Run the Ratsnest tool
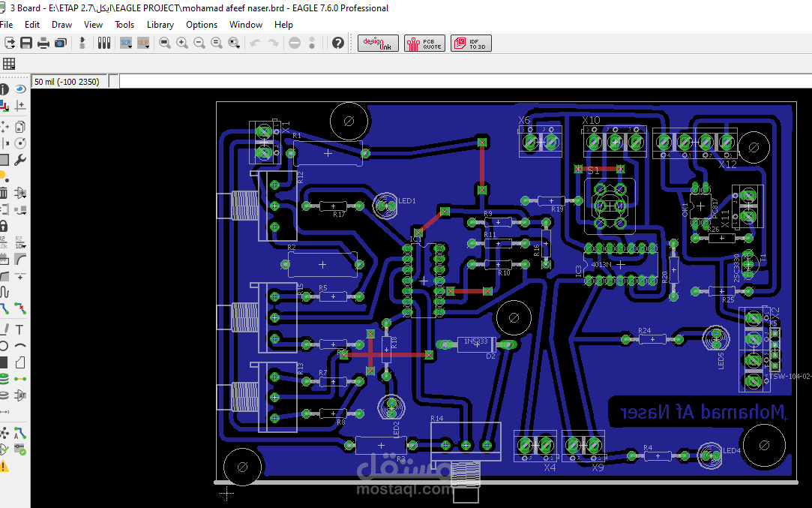Image resolution: width=812 pixels, height=508 pixels. click(x=4, y=433)
